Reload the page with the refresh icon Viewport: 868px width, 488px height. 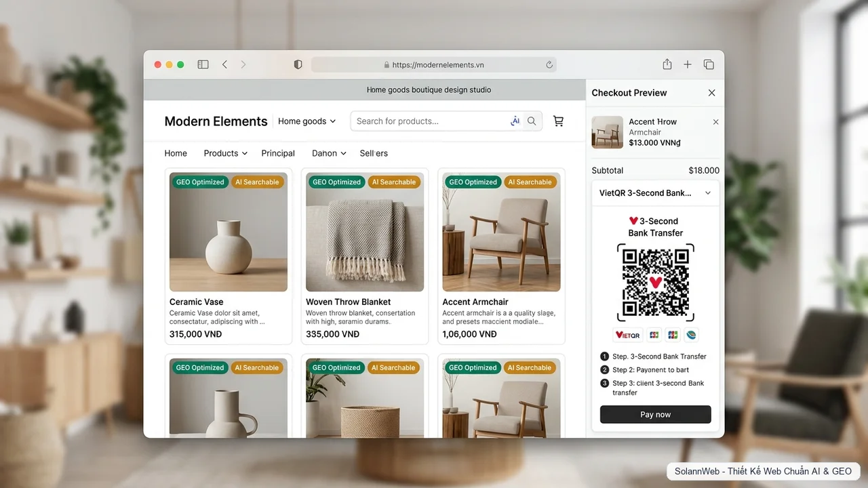pyautogui.click(x=549, y=65)
